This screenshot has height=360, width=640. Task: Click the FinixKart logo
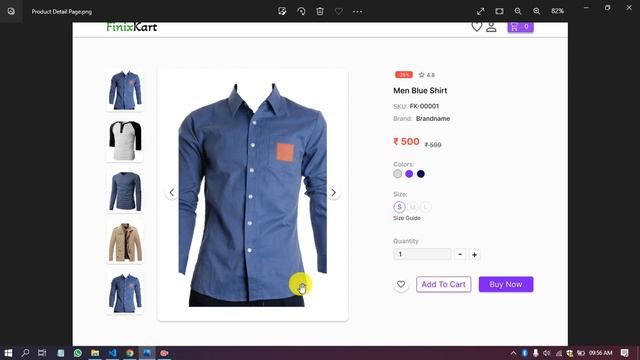tap(131, 27)
